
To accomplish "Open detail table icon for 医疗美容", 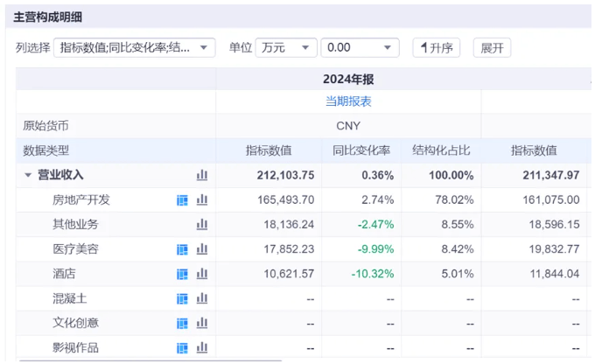I will pyautogui.click(x=182, y=249).
